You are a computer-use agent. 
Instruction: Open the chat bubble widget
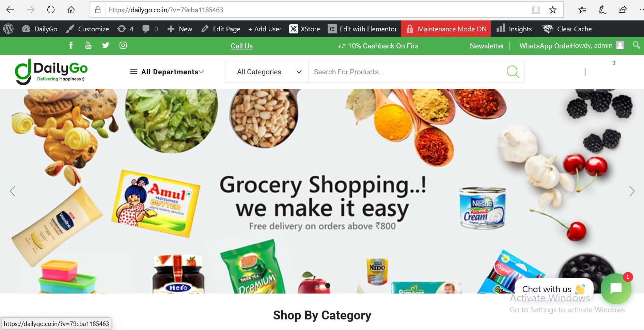click(x=616, y=289)
